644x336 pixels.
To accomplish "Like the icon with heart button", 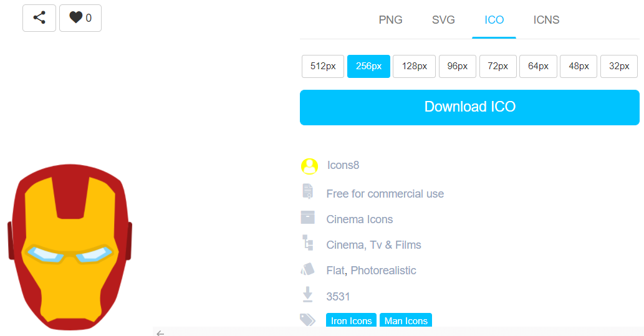I will [80, 18].
